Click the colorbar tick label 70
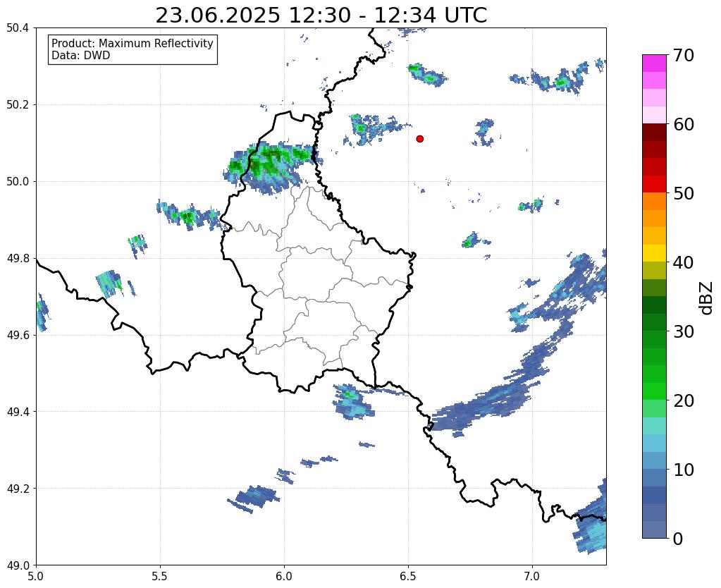The image size is (721, 588). click(683, 55)
